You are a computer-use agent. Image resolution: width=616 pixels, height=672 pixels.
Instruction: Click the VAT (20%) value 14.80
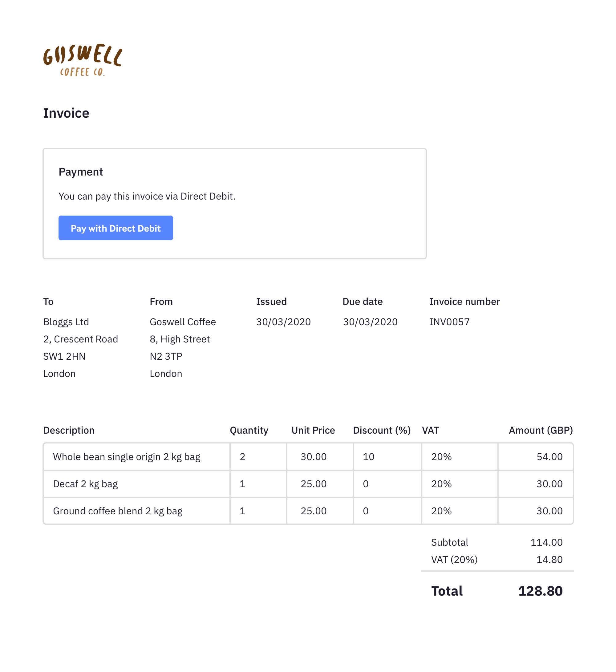[x=549, y=560]
